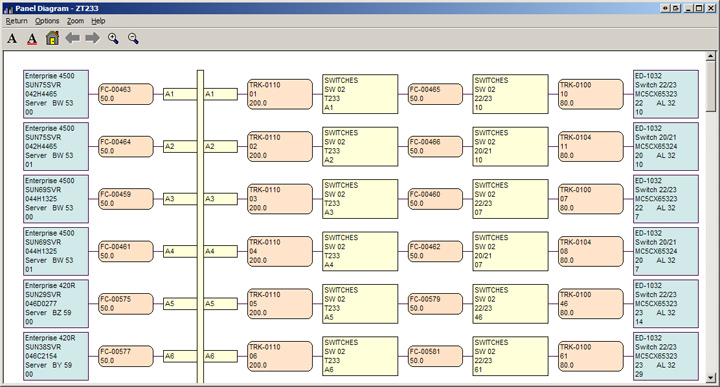Select the FC-00466 cable node
This screenshot has height=387, width=720.
[x=435, y=146]
